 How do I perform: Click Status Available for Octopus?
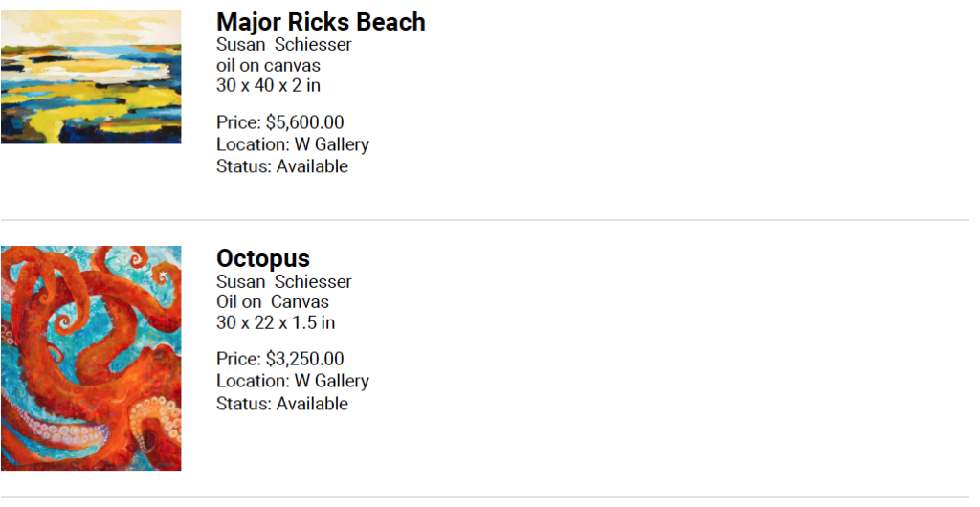pos(282,404)
